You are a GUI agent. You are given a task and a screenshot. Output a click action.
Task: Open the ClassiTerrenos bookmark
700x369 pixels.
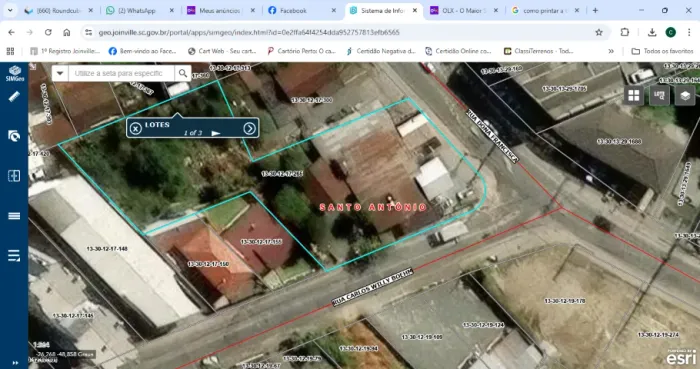click(539, 51)
